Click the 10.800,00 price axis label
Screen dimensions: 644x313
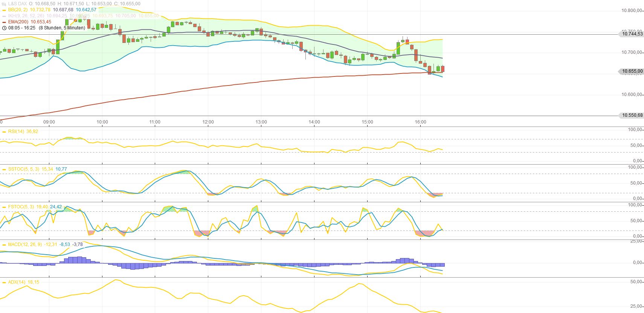[x=632, y=11]
